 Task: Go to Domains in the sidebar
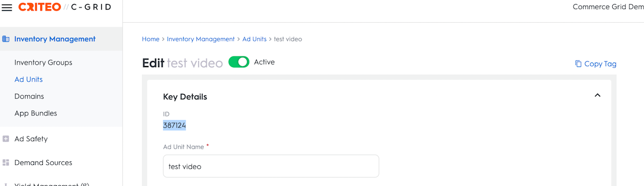click(29, 96)
